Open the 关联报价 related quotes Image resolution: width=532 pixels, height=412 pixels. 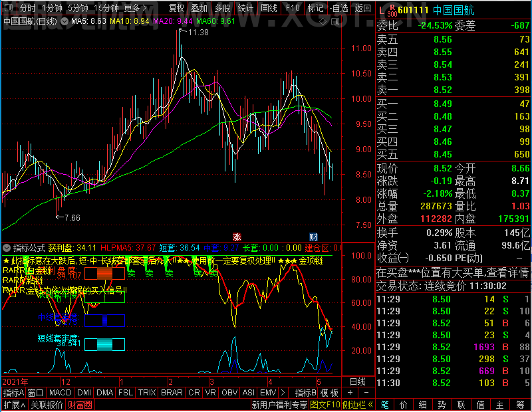[47, 405]
